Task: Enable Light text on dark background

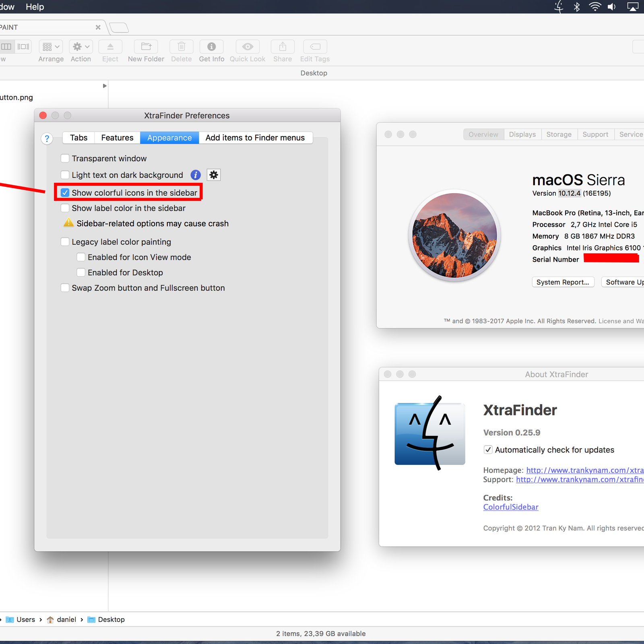Action: pos(65,175)
